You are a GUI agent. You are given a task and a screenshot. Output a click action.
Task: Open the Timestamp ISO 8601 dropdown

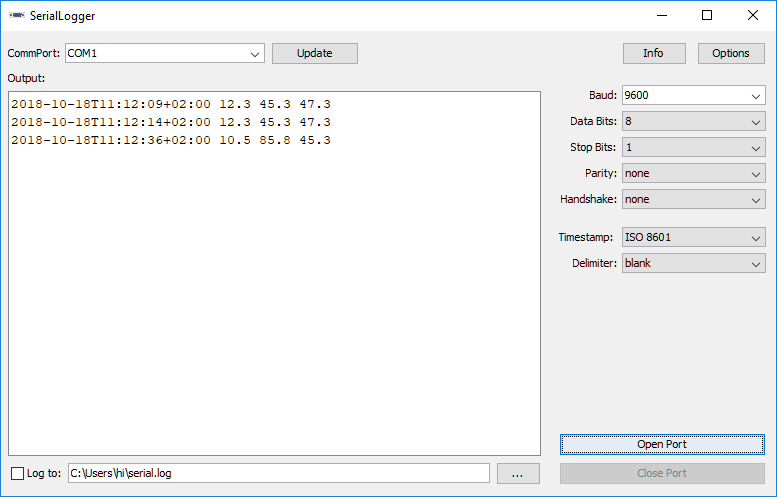693,237
